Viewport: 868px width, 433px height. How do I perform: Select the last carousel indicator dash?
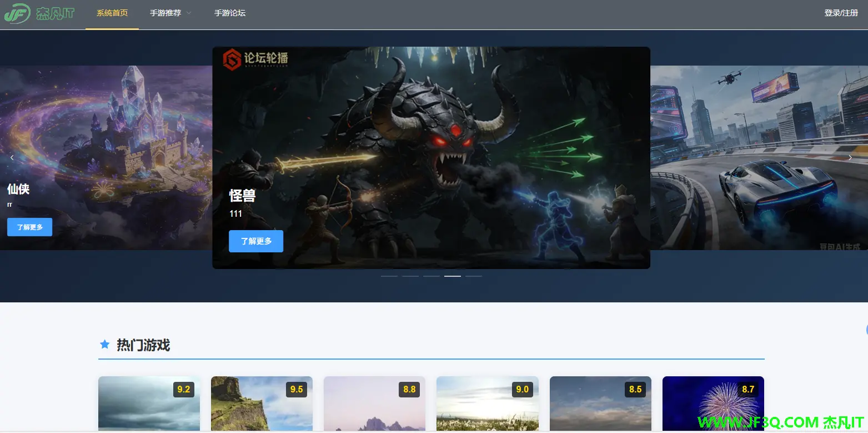(x=474, y=276)
